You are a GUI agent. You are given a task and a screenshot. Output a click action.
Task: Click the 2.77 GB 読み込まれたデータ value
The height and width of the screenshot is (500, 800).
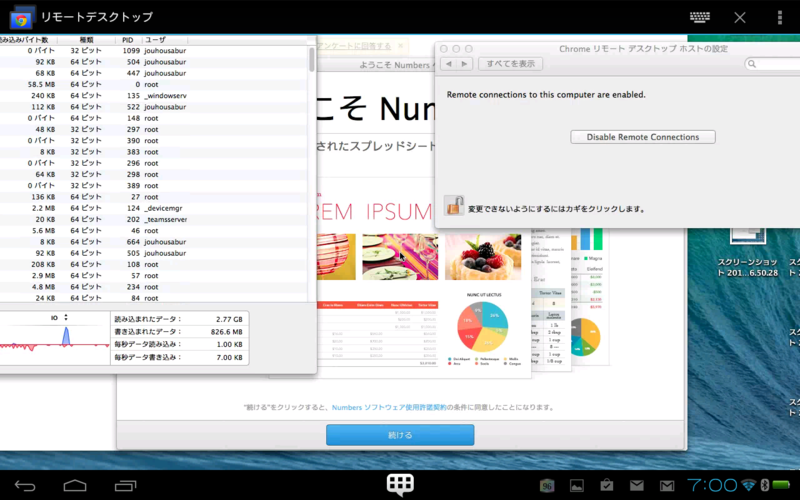point(229,319)
